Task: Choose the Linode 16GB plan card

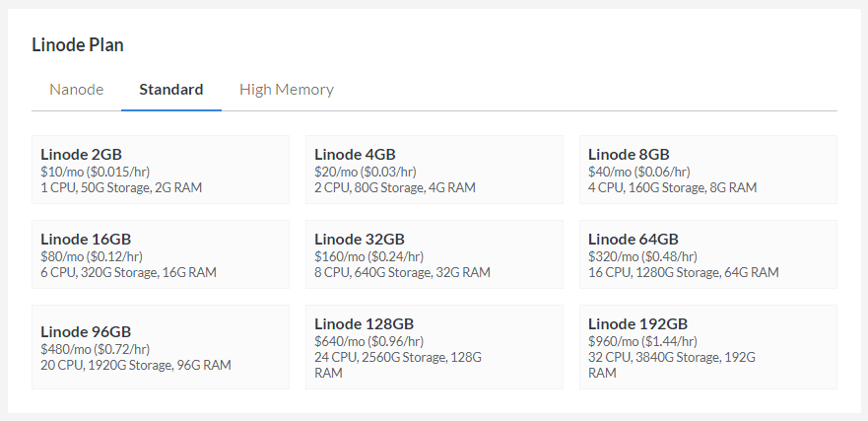Action: 161,254
